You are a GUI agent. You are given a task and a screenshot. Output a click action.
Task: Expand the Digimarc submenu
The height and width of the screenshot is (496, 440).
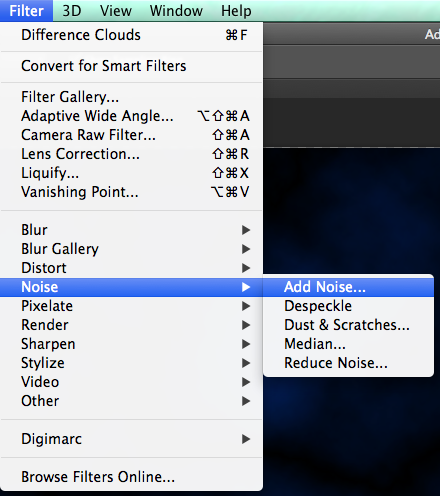coord(131,439)
